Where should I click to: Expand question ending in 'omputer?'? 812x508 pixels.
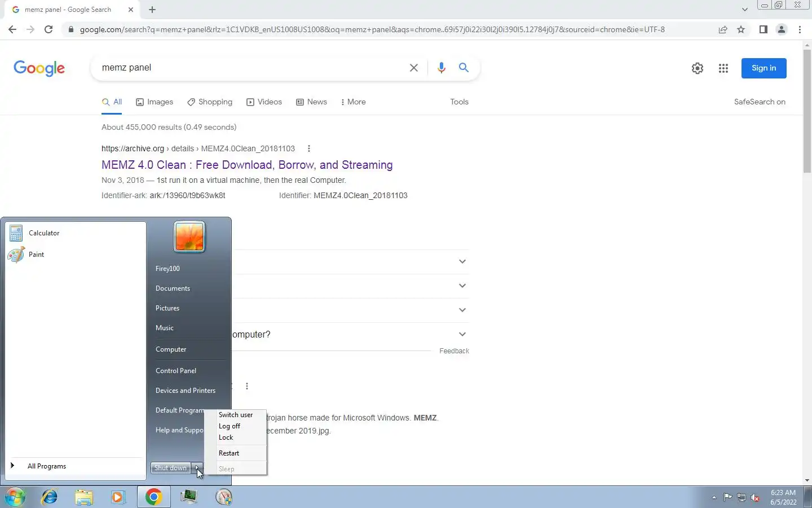[462, 334]
